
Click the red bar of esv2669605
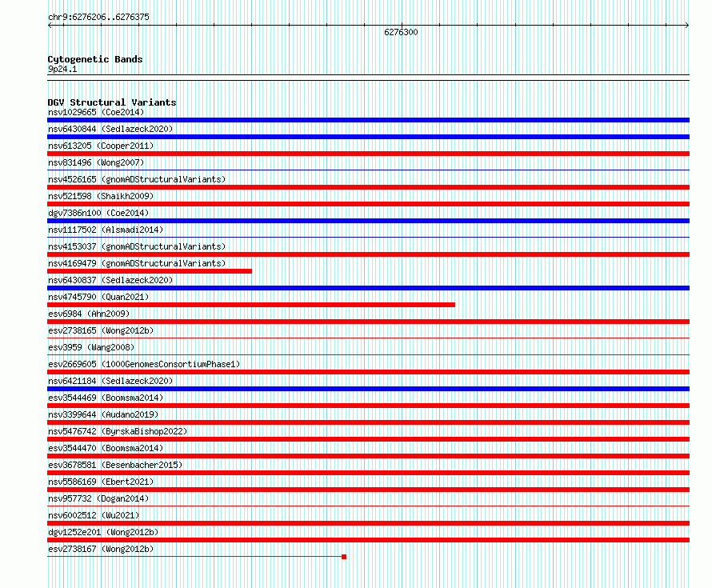point(368,372)
